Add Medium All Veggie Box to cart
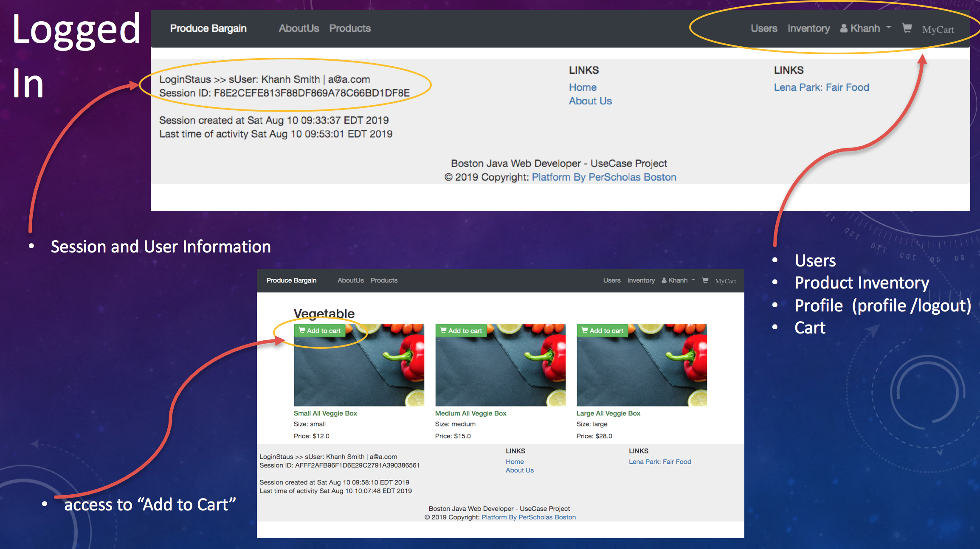 point(461,331)
